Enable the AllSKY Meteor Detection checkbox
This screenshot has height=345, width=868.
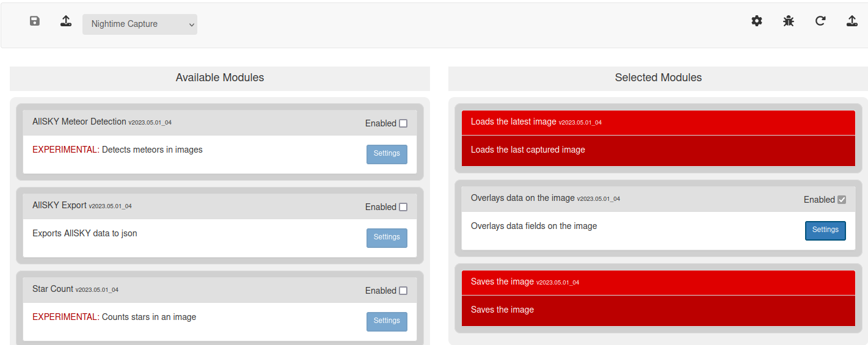tap(403, 123)
